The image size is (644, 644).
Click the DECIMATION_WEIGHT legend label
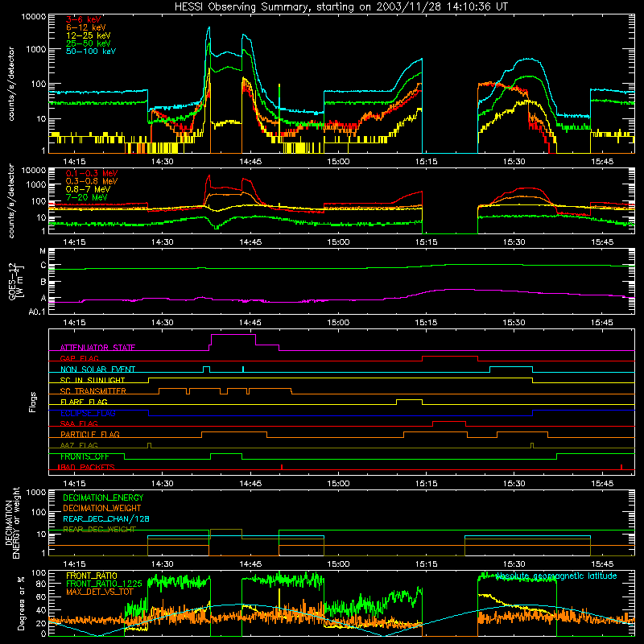tap(102, 508)
